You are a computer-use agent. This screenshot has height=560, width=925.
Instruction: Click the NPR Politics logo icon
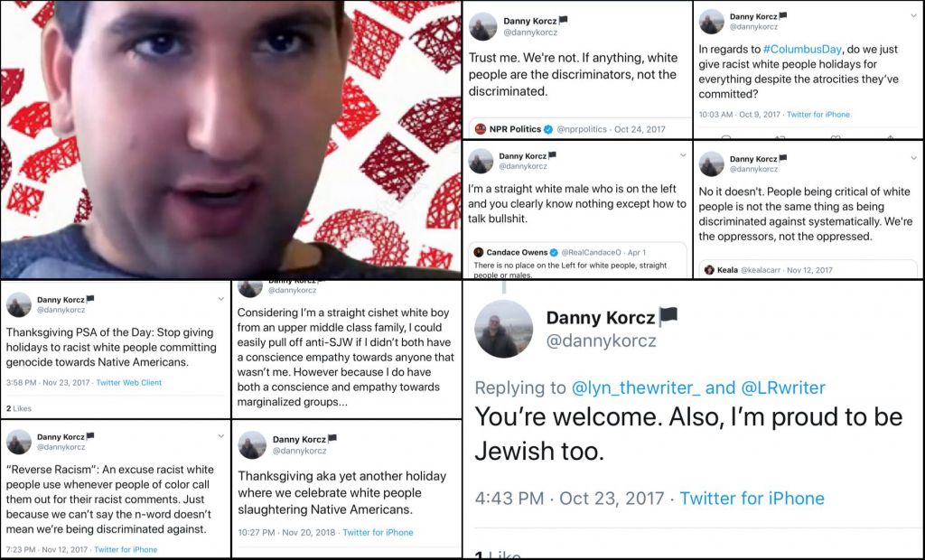click(481, 129)
